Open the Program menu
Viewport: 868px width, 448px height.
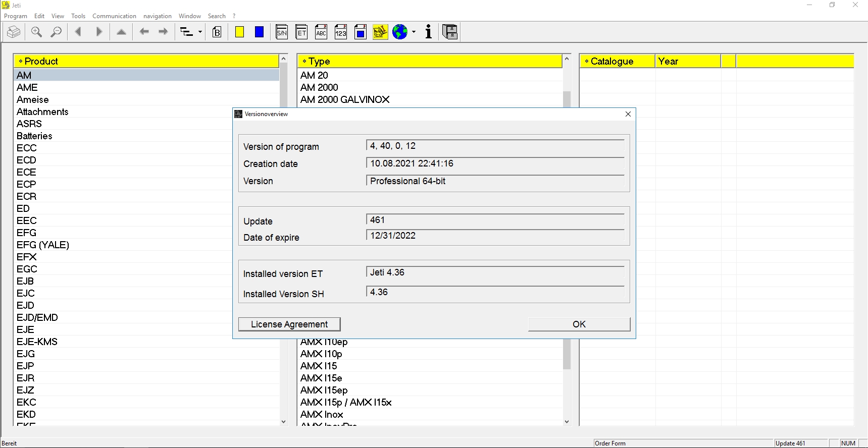(16, 16)
